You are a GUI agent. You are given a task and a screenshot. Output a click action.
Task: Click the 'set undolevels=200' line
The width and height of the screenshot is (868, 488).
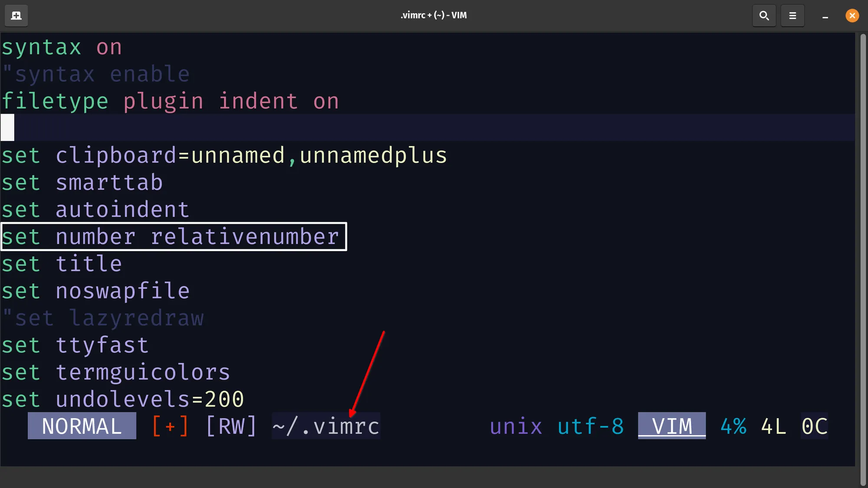[x=123, y=399]
